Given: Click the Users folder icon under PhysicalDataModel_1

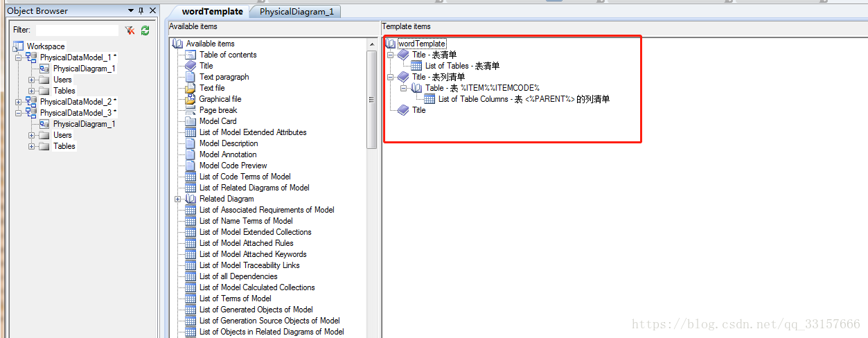Looking at the screenshot, I should point(44,80).
